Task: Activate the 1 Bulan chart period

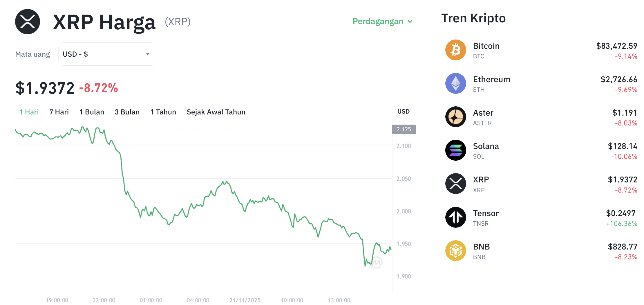Action: point(92,112)
